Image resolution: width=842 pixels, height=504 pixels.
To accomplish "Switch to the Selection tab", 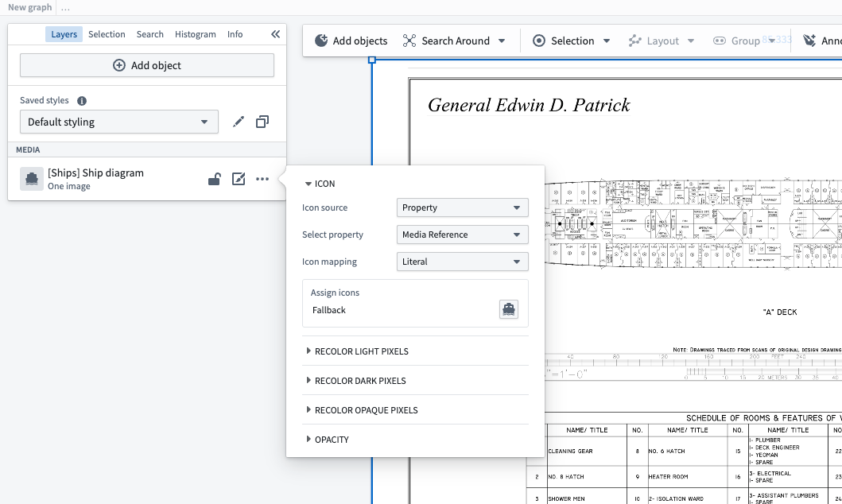I will pos(107,34).
